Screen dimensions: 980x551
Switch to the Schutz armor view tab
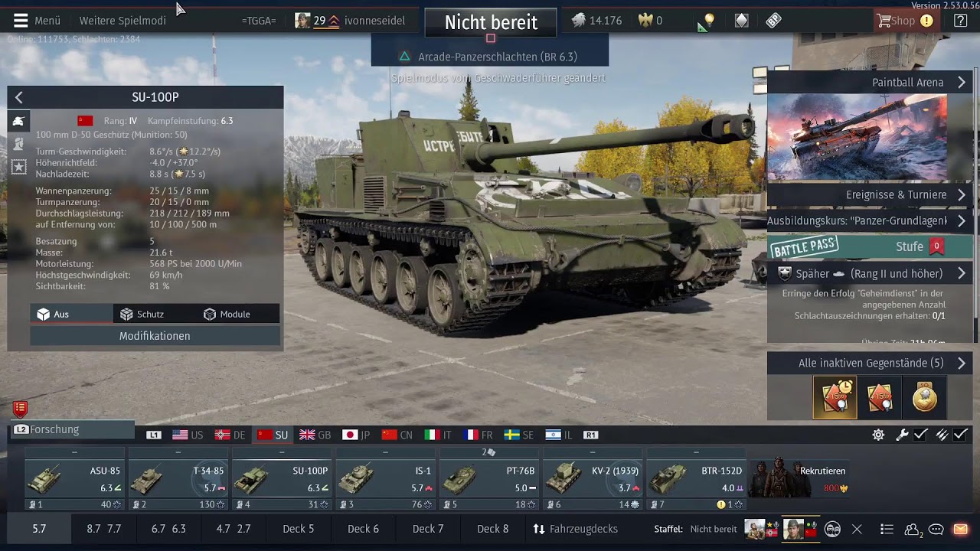click(155, 314)
